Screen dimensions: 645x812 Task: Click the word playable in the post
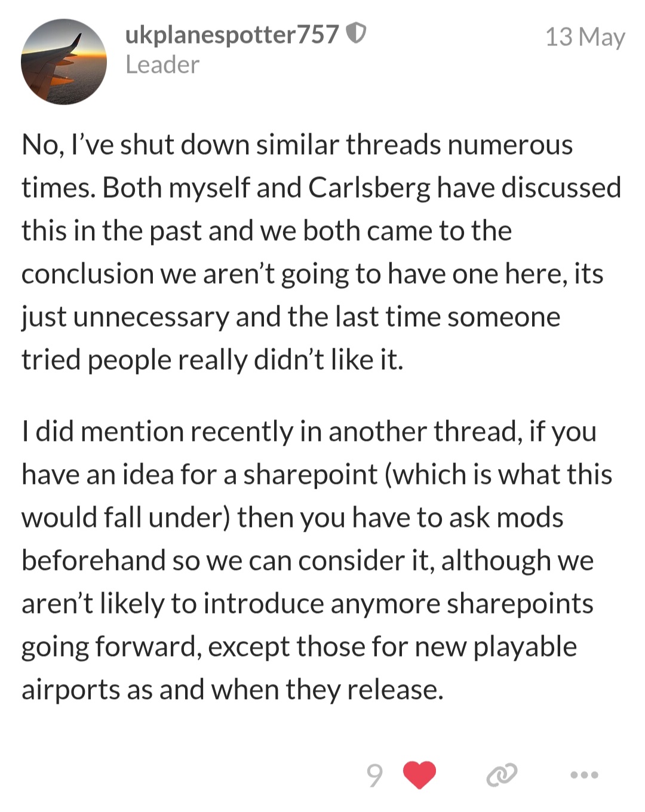525,647
